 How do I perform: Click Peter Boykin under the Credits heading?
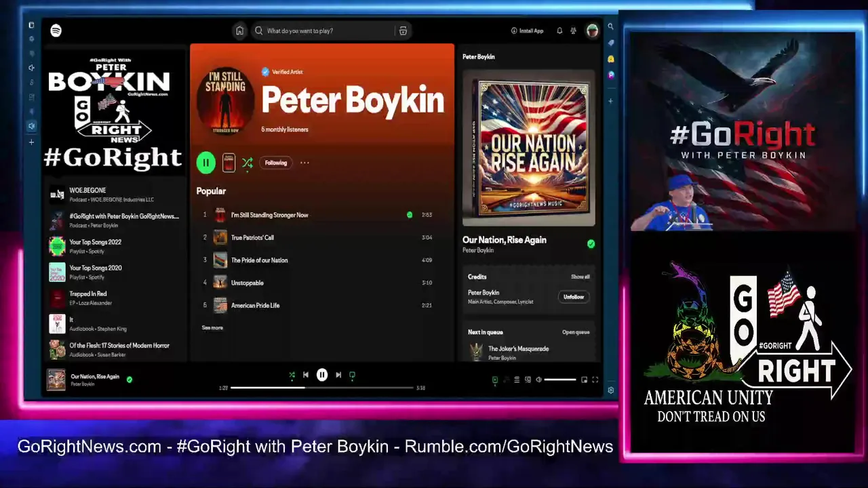(484, 293)
